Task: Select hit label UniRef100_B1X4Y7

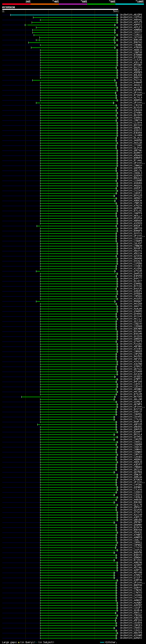Action: point(131,281)
